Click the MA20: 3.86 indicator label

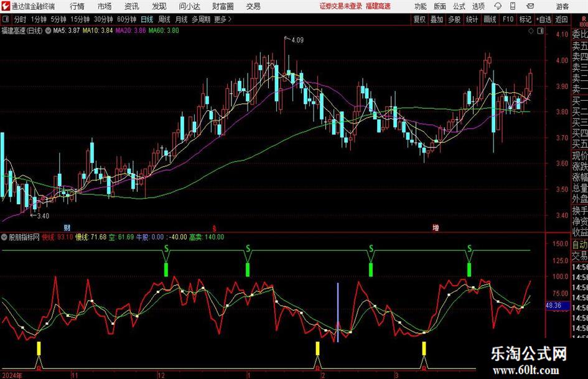coord(131,30)
